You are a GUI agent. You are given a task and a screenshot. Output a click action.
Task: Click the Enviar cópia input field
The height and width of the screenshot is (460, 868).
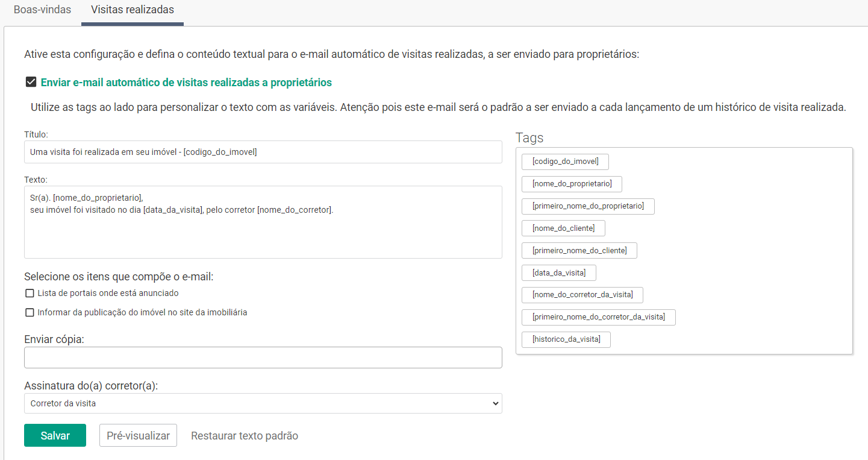pos(263,358)
